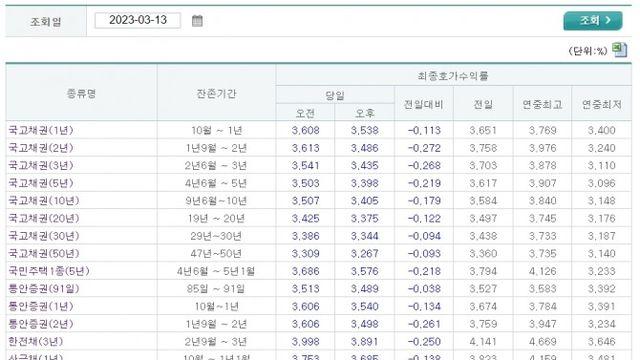The height and width of the screenshot is (360, 640).
Task: Click yearly low 3,176 for 국고채권(20년)
Action: (602, 218)
